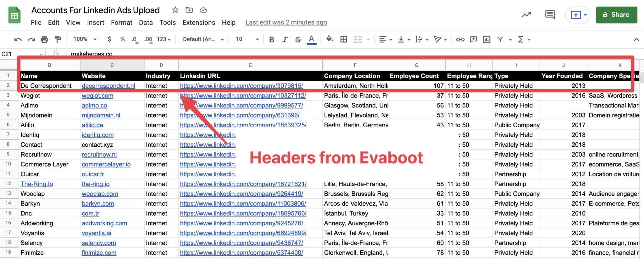Open the font family dropdown
Image resolution: width=644 pixels, height=259 pixels.
click(x=203, y=39)
